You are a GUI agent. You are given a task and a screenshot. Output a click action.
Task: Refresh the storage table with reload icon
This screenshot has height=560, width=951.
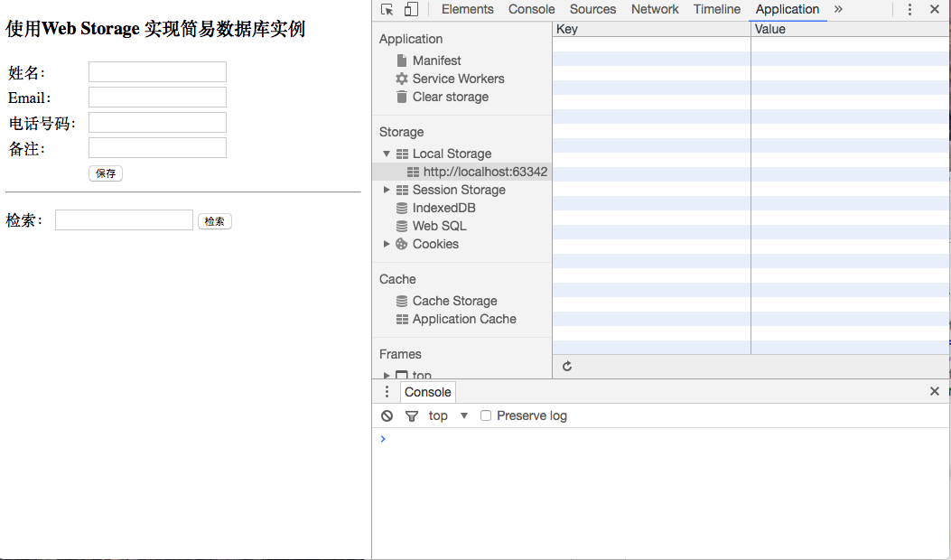pos(567,367)
